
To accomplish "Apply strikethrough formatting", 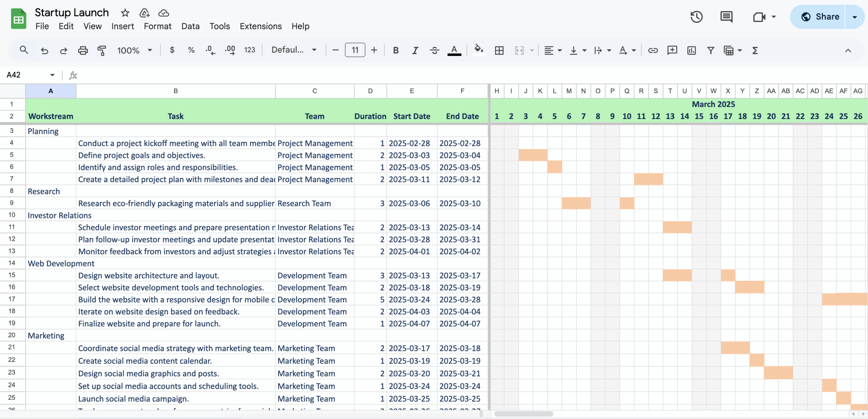I will pos(434,50).
